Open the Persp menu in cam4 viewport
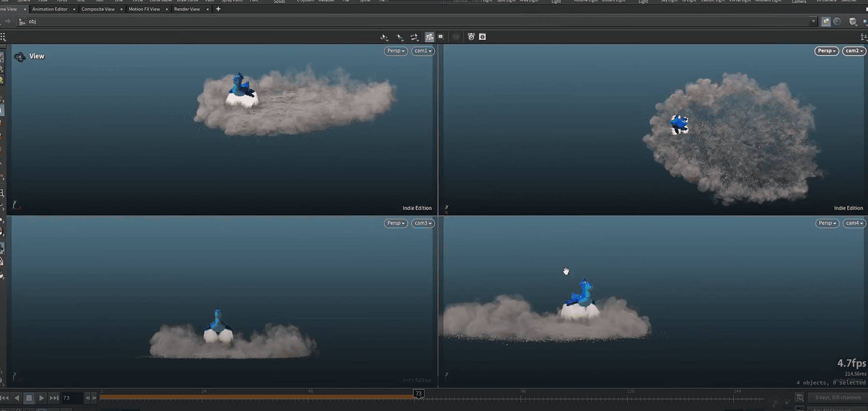 coord(827,223)
